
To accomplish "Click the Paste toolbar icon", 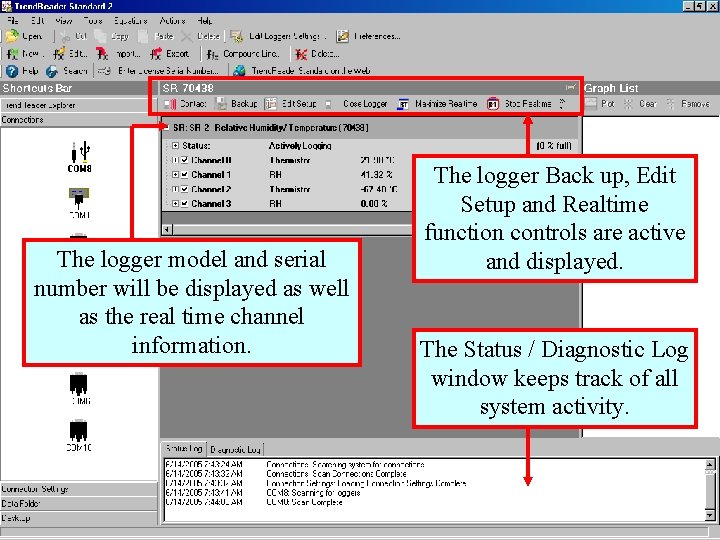I will 143,36.
